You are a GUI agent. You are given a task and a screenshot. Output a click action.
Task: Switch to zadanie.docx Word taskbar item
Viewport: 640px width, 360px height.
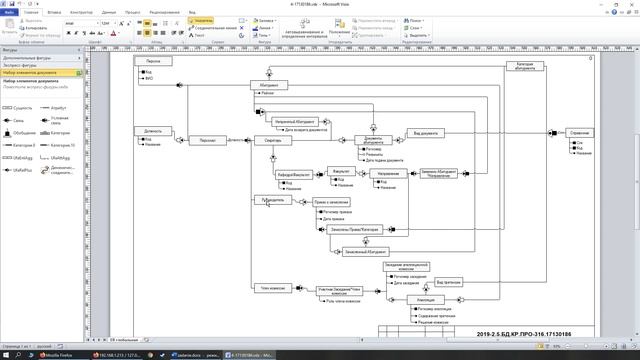tap(195, 355)
